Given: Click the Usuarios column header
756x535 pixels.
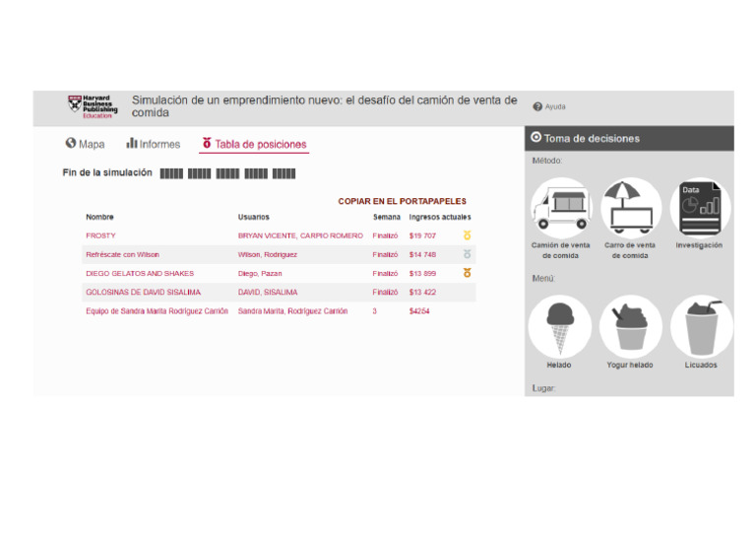Looking at the screenshot, I should click(x=254, y=217).
